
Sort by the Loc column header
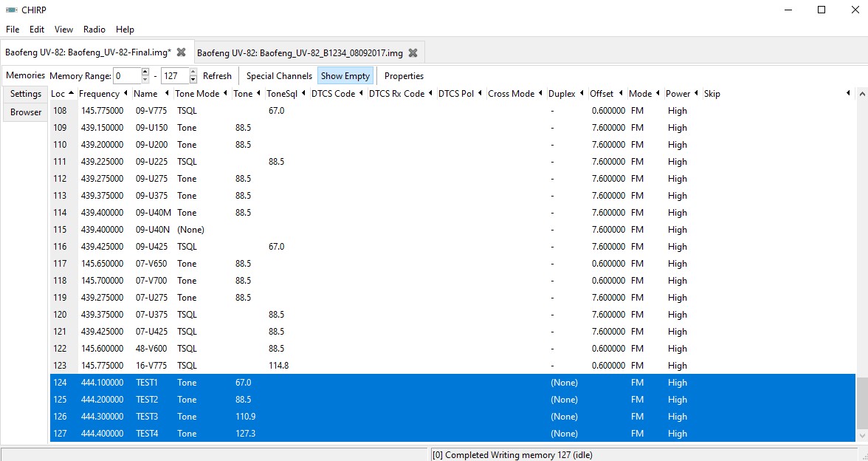(62, 94)
